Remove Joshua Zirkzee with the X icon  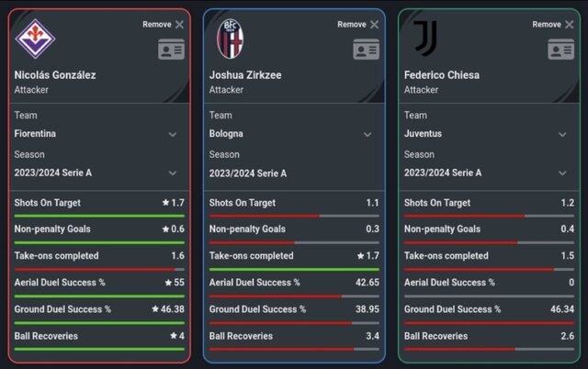point(374,25)
